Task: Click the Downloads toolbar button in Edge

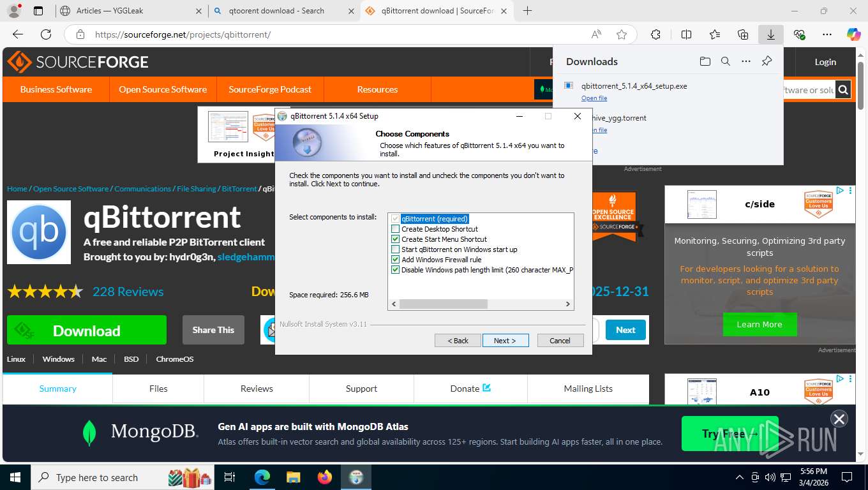Action: click(771, 34)
